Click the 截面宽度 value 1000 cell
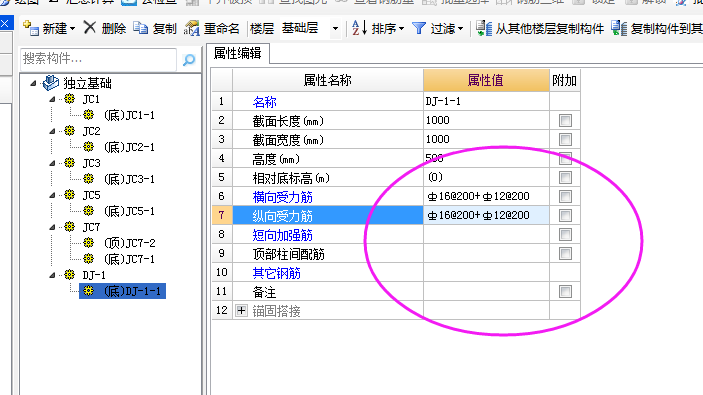The height and width of the screenshot is (395, 703). point(486,139)
